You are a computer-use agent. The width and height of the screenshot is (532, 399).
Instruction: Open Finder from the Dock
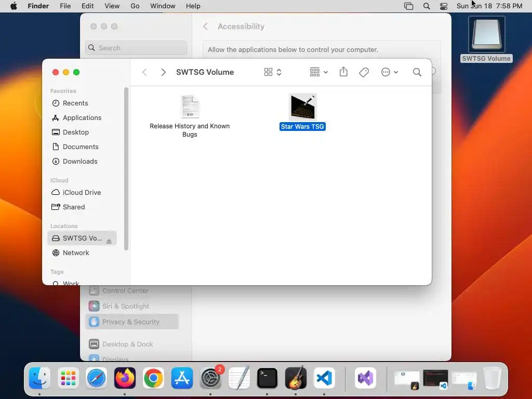click(39, 378)
